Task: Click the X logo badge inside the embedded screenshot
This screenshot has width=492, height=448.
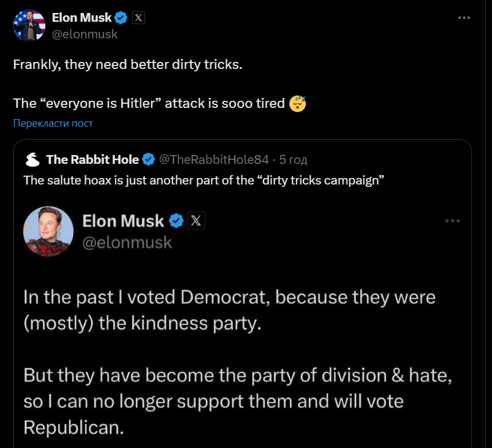Action: (196, 221)
